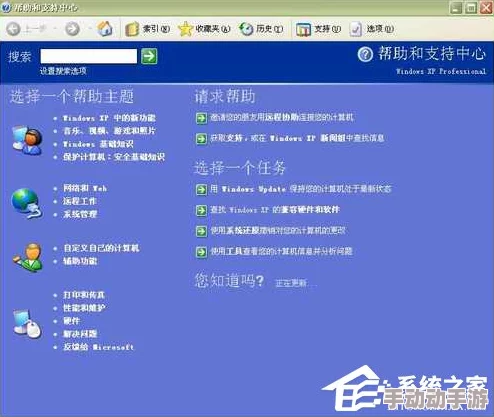This screenshot has height=417, width=494.
Task: Open 选项 (Options) toolbar button
Action: click(x=371, y=29)
